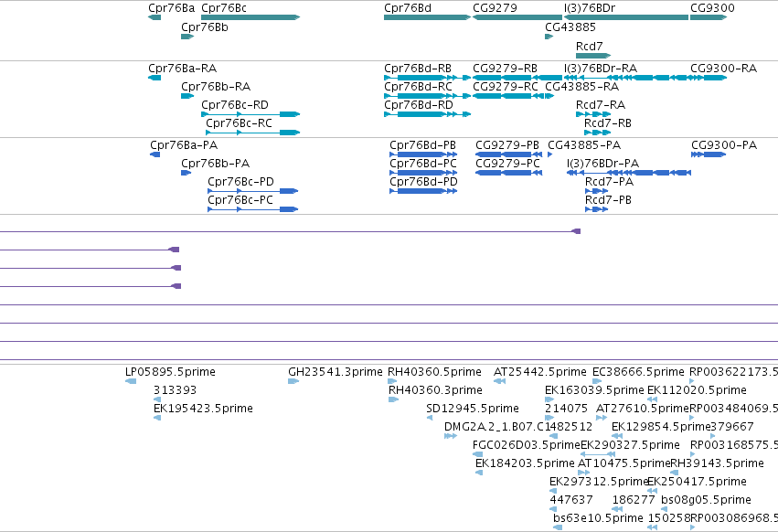Screen dimensions: 778x532
Task: Select the Rcd7 gene bar
Action: (x=593, y=56)
